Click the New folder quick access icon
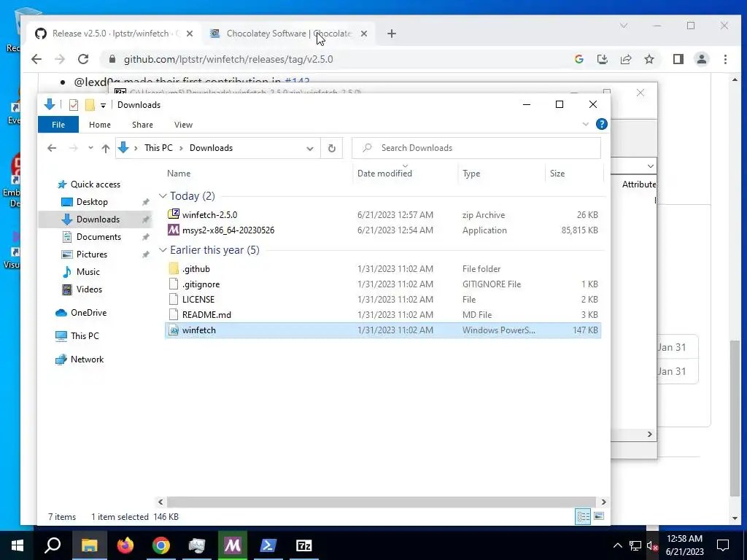Image resolution: width=747 pixels, height=560 pixels. tap(90, 105)
